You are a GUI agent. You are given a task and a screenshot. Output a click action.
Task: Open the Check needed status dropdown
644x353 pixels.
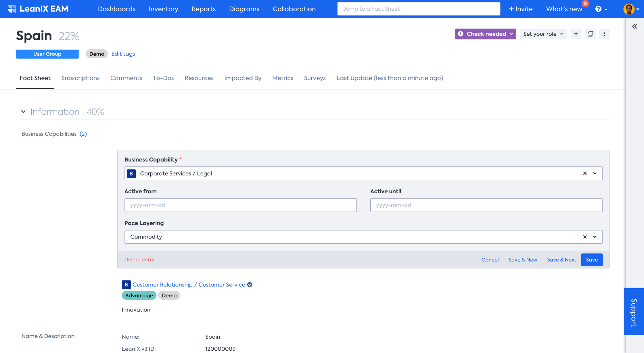(485, 34)
